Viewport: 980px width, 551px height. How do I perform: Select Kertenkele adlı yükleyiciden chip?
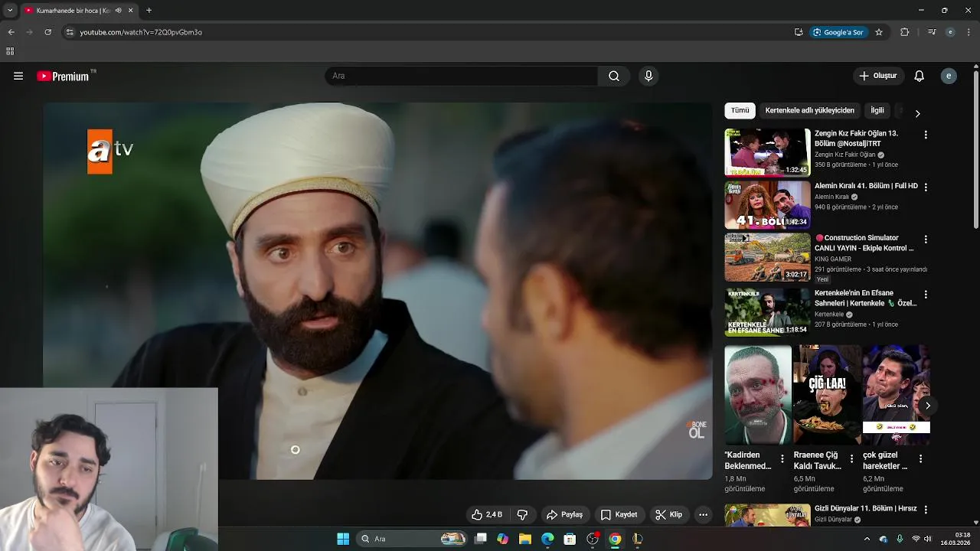(x=809, y=110)
